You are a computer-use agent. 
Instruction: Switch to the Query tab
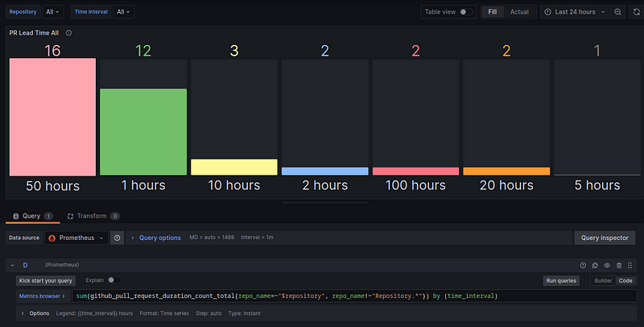click(33, 216)
